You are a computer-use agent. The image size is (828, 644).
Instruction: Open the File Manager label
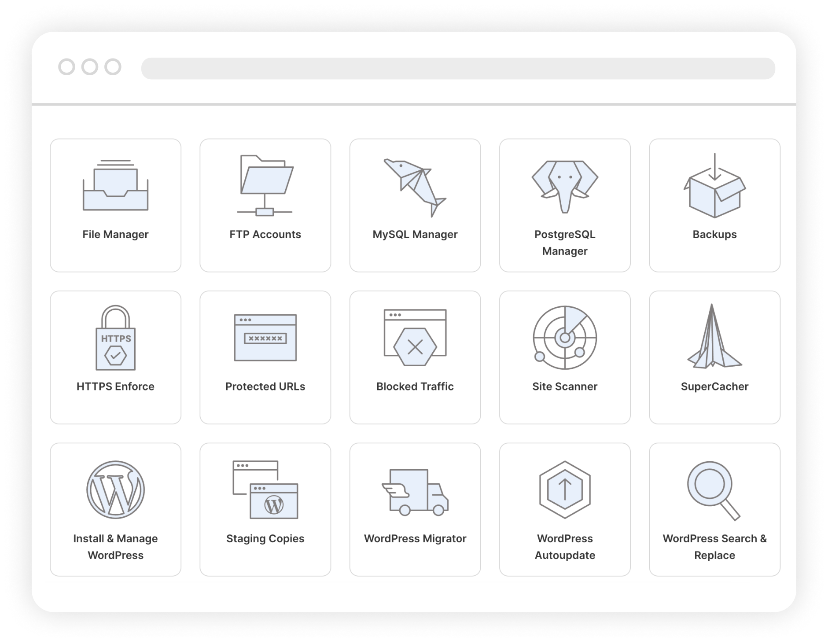(115, 235)
